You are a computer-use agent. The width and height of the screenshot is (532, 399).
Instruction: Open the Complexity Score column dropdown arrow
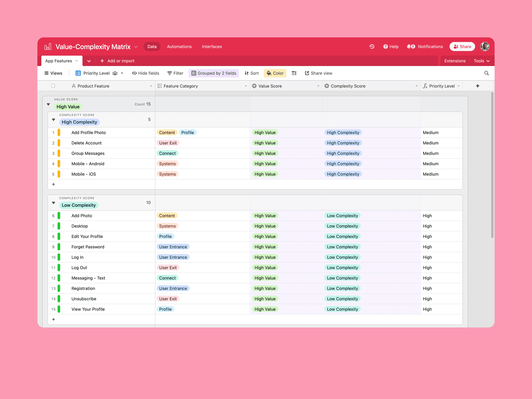[x=416, y=86]
